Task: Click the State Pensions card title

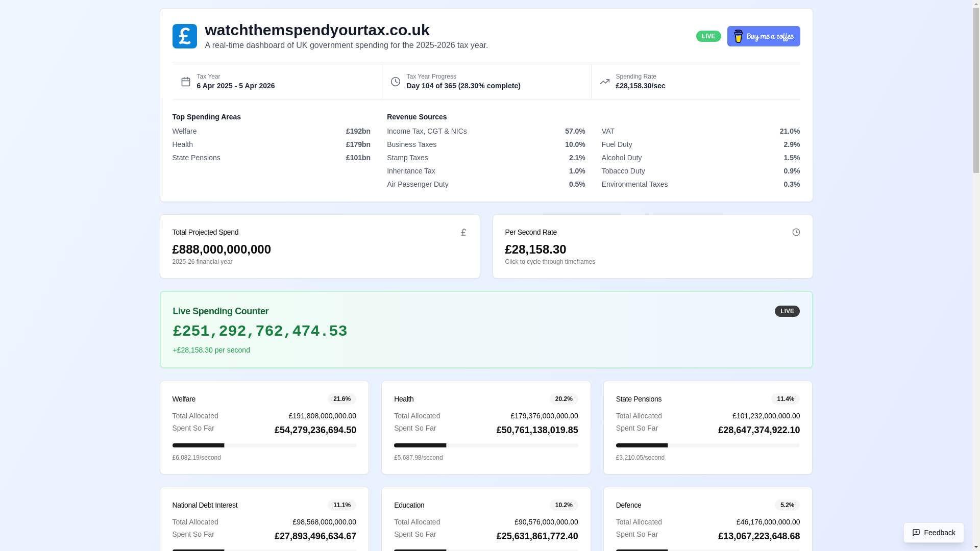Action: (638, 399)
